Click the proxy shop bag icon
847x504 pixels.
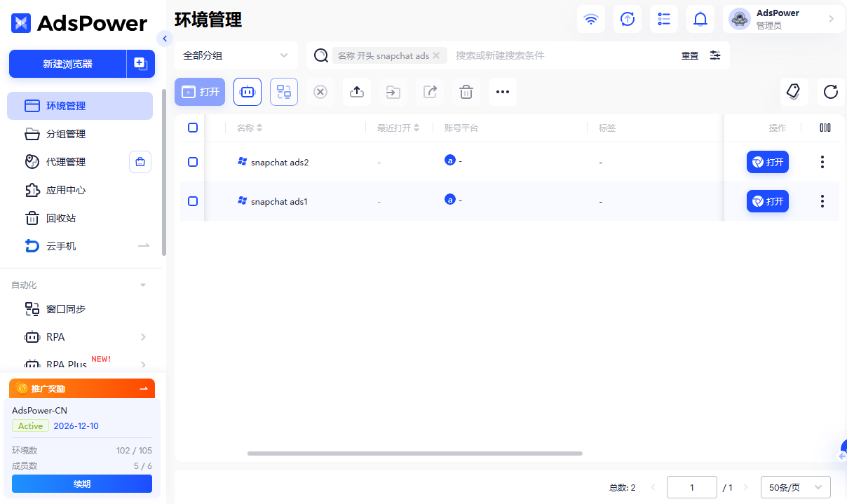point(140,162)
